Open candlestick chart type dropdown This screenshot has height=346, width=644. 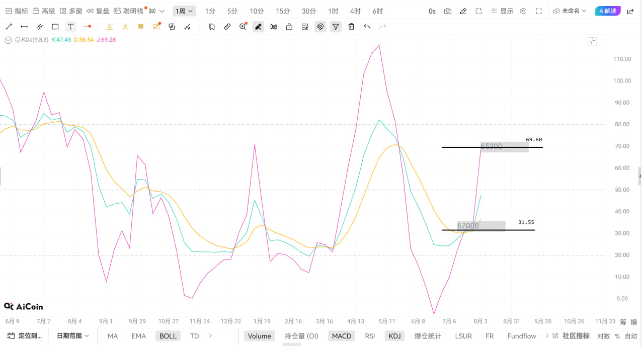(x=156, y=11)
